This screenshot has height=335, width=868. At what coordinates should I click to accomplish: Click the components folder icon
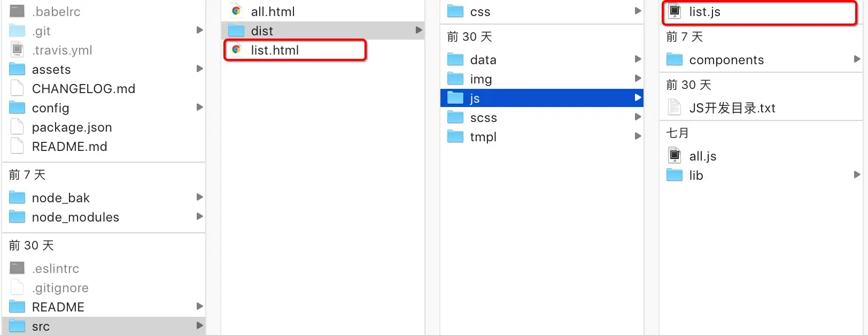pos(675,59)
